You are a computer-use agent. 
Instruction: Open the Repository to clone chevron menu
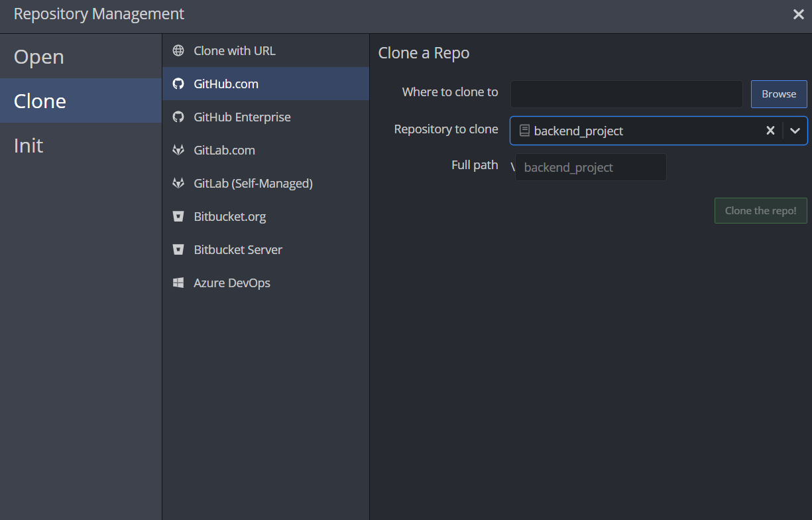795,131
